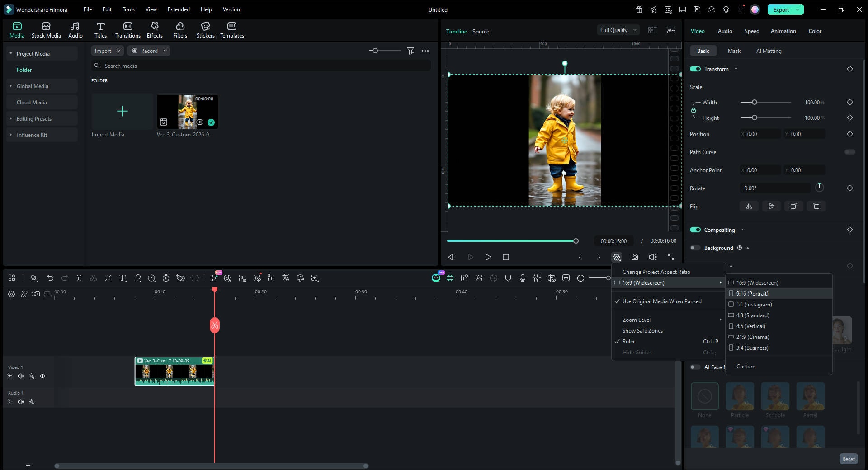Toggle the Transform switch off
The height and width of the screenshot is (470, 868).
695,69
